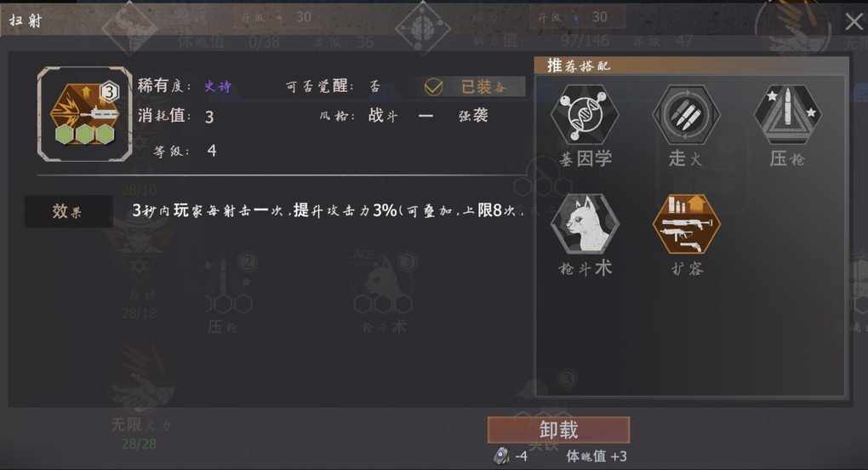
Task: Select the 基因学 recommended skill icon
Action: (x=585, y=115)
